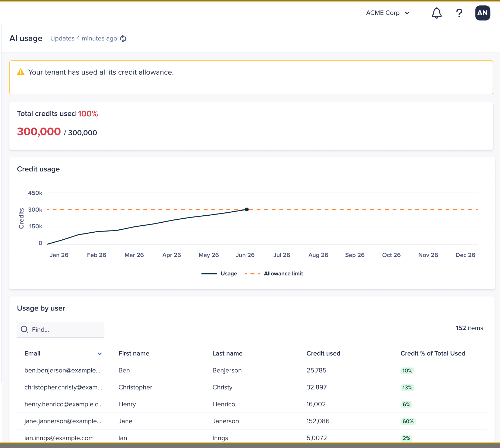
Task: Sort by Last name column header
Action: pos(227,353)
